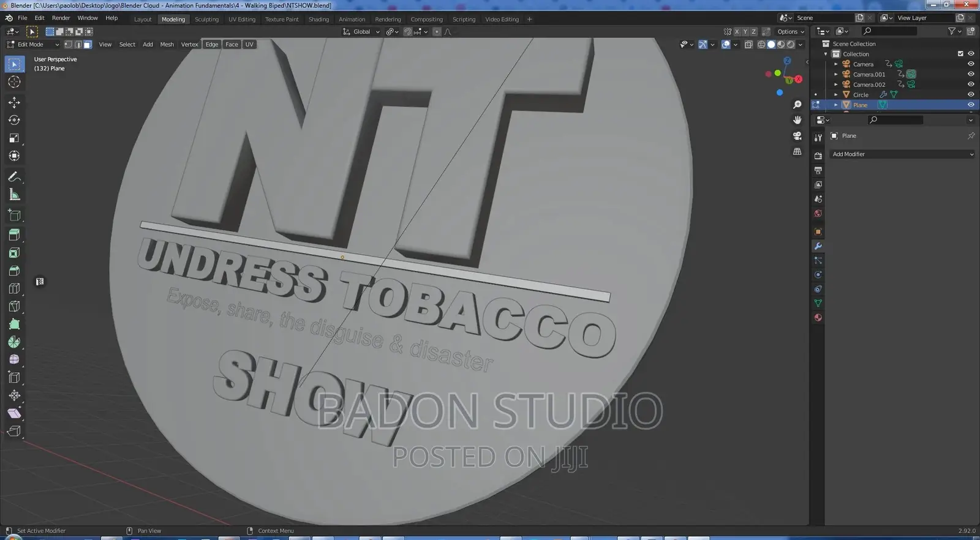Toggle visibility eye for Camera.001
This screenshot has height=540, width=980.
(971, 74)
